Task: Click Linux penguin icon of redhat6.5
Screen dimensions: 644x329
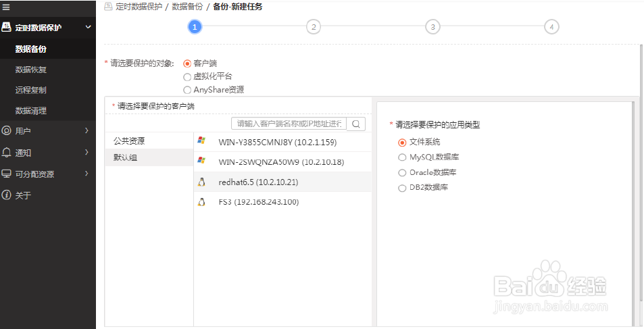Action: click(201, 182)
